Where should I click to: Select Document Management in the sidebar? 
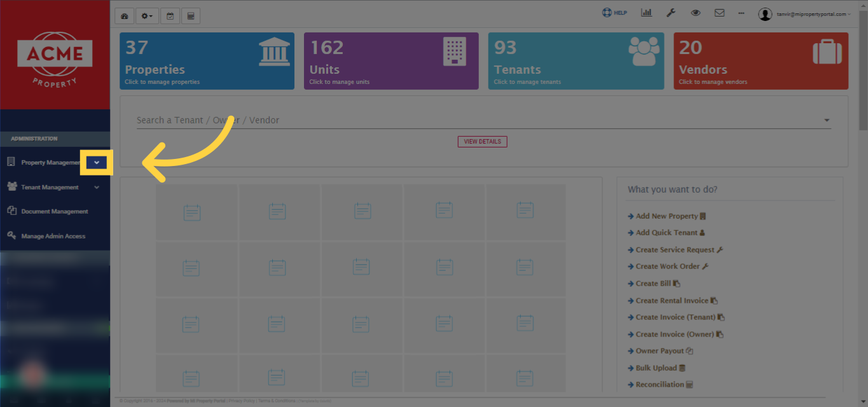click(56, 210)
